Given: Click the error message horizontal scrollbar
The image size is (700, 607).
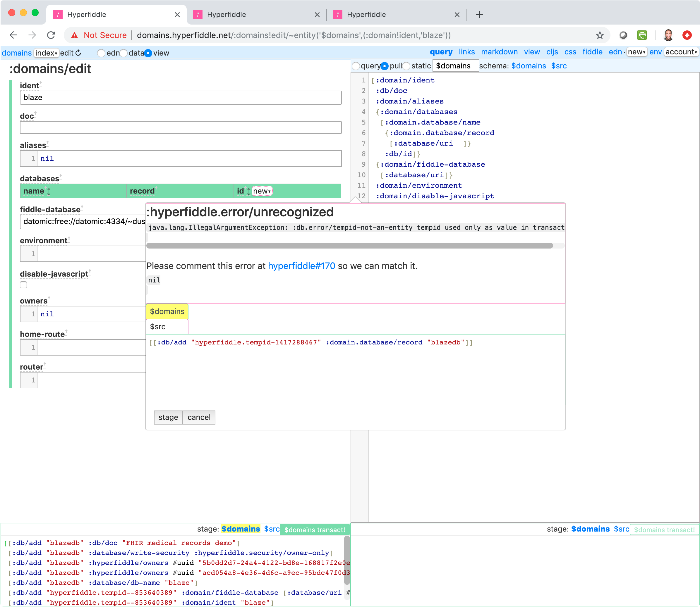Looking at the screenshot, I should click(x=349, y=246).
